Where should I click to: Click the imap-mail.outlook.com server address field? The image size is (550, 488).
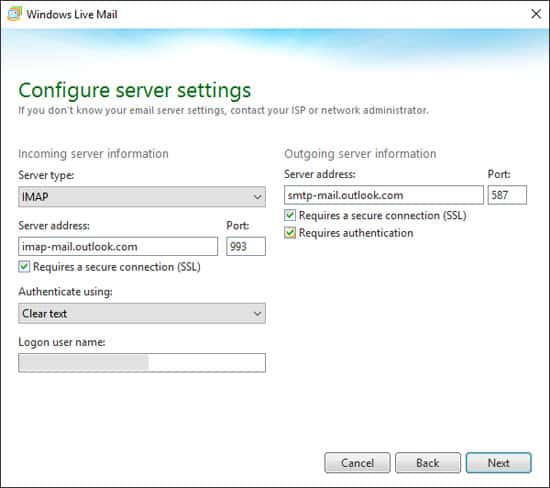(x=118, y=247)
